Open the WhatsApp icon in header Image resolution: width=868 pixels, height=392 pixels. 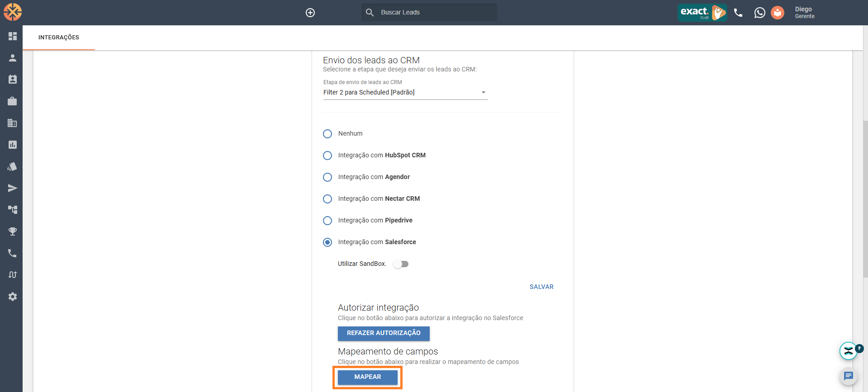(760, 13)
